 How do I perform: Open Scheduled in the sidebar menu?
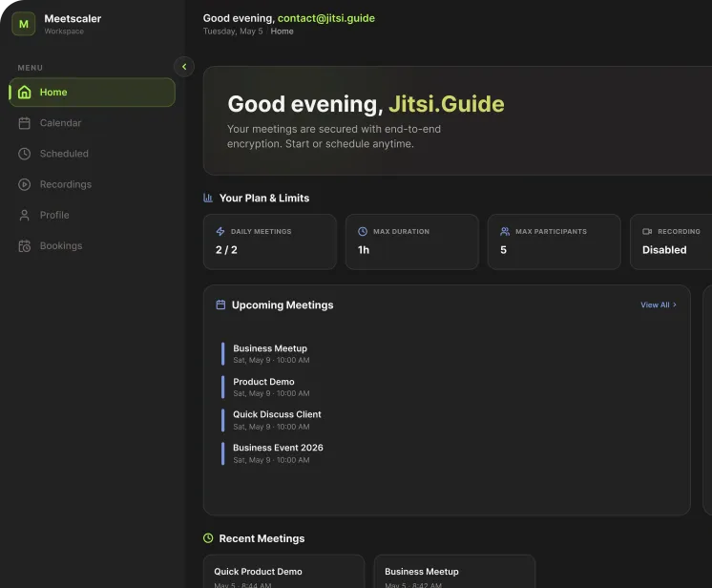tap(93, 154)
